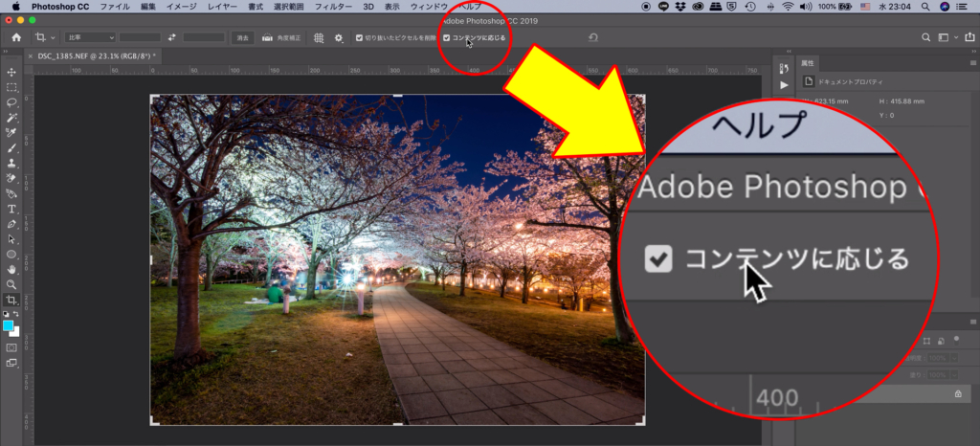Open the レイヤー menu
This screenshot has width=980, height=446.
pos(222,7)
